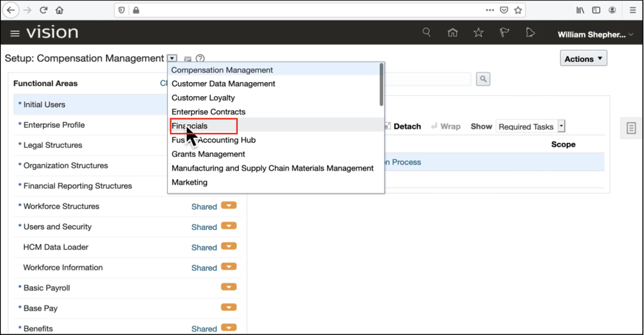Viewport: 644px width, 335px height.
Task: Open the hamburger navigator menu
Action: click(15, 33)
